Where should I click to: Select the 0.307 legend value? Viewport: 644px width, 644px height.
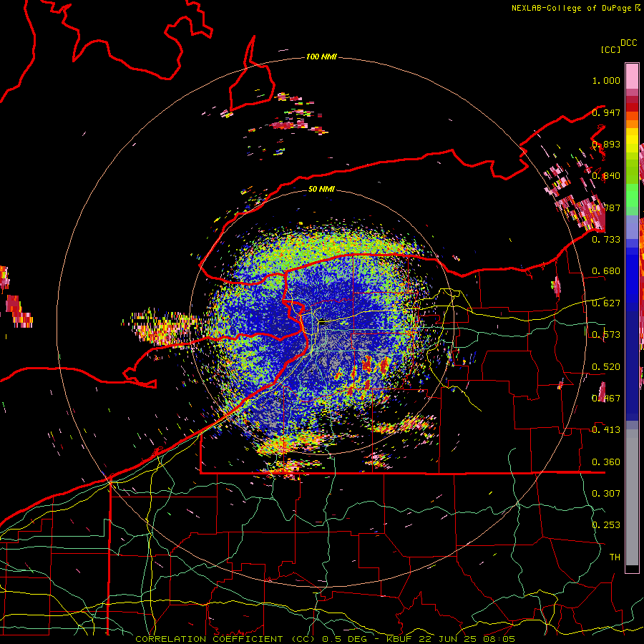606,494
